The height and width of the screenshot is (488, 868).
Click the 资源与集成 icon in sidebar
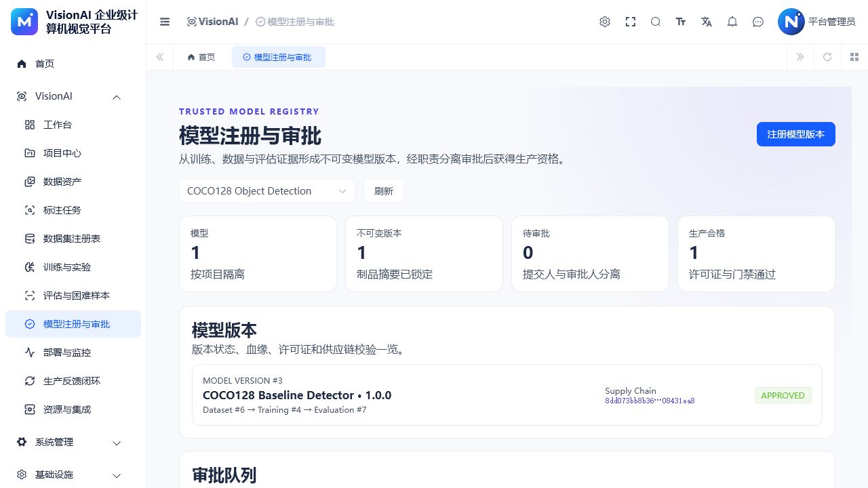coord(30,409)
